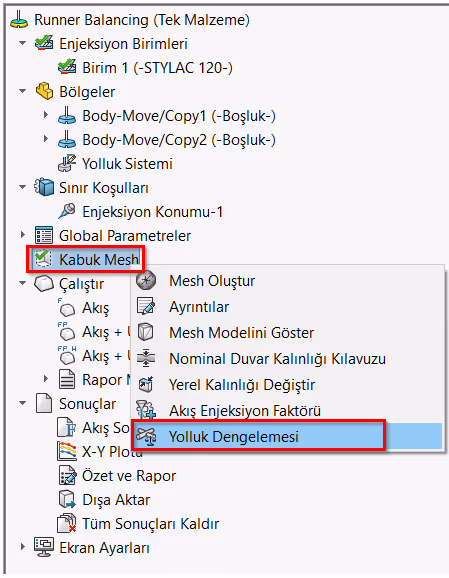Select the Birim 1 (-STYLAC 120-) label
The width and height of the screenshot is (449, 578).
[157, 68]
